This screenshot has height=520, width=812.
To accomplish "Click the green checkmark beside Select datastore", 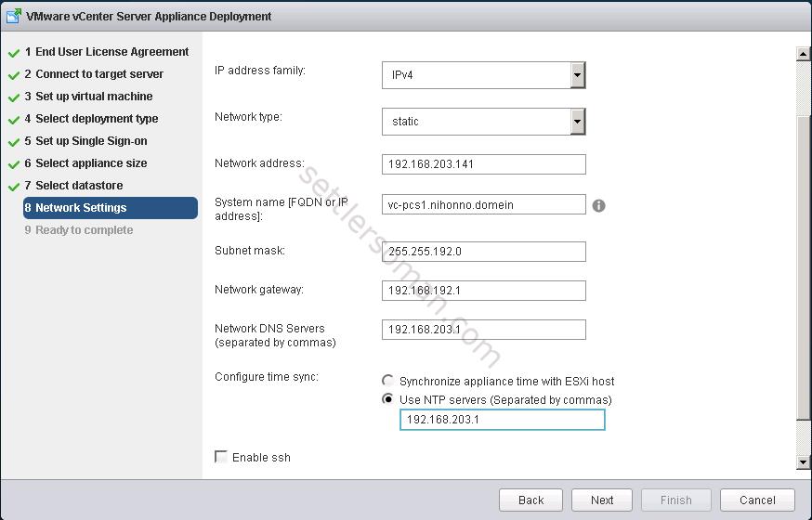I will tap(14, 187).
